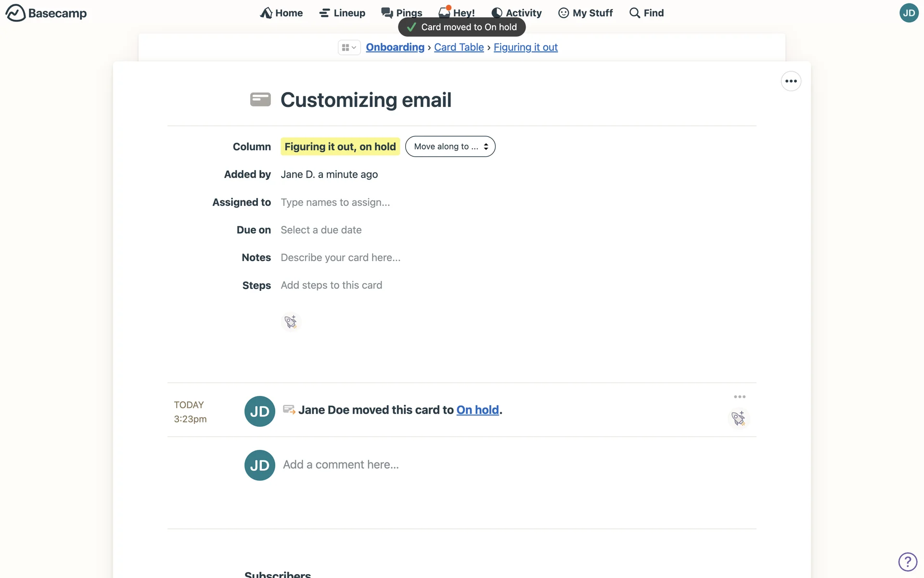Click the On hold link in activity
924x578 pixels.
477,410
